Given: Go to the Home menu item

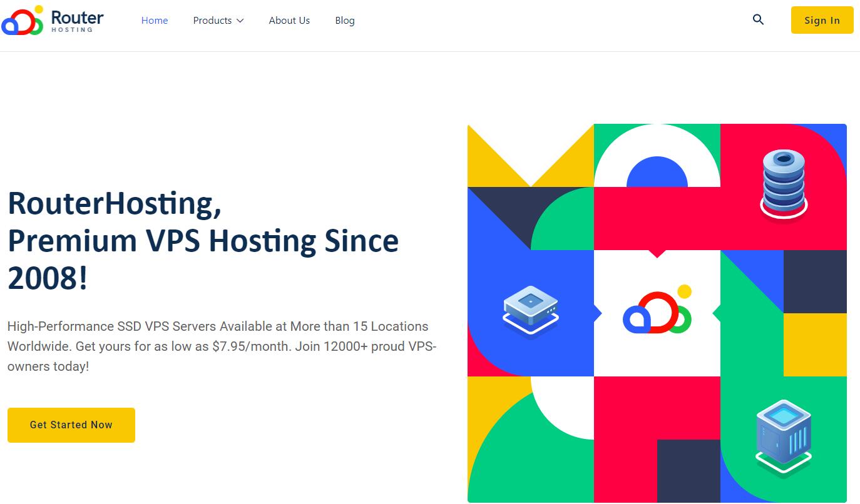Looking at the screenshot, I should tap(155, 20).
